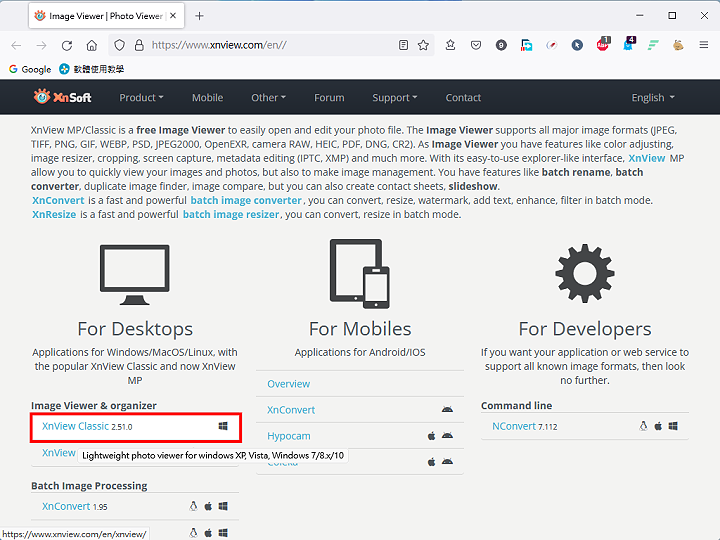
Task: Open the mobiles Overview link
Action: pyautogui.click(x=288, y=384)
